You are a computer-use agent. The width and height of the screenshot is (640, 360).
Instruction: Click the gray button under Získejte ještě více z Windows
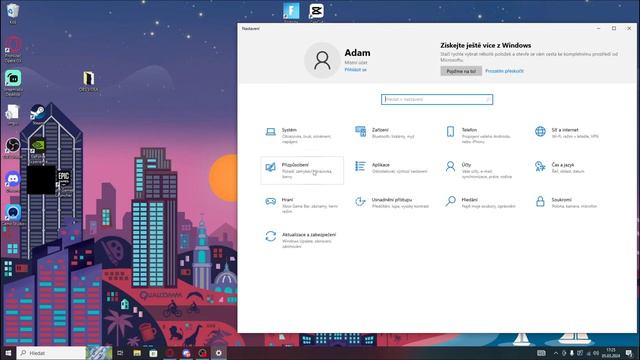coord(461,71)
